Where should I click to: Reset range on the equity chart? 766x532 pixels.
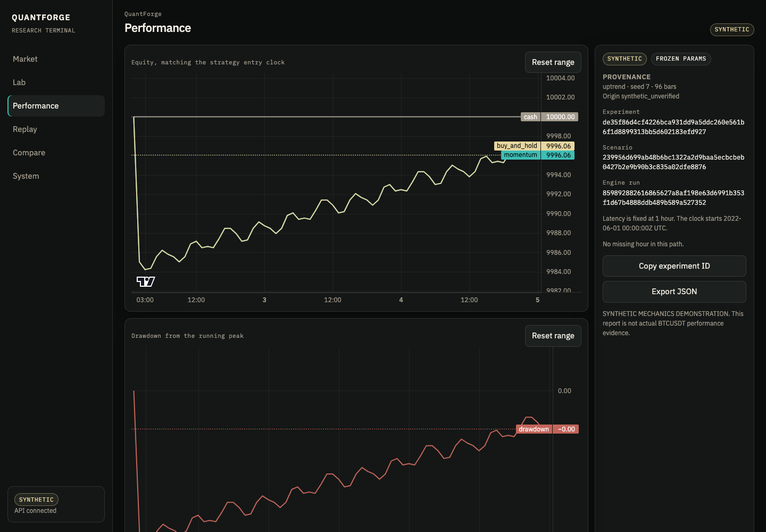click(x=553, y=62)
